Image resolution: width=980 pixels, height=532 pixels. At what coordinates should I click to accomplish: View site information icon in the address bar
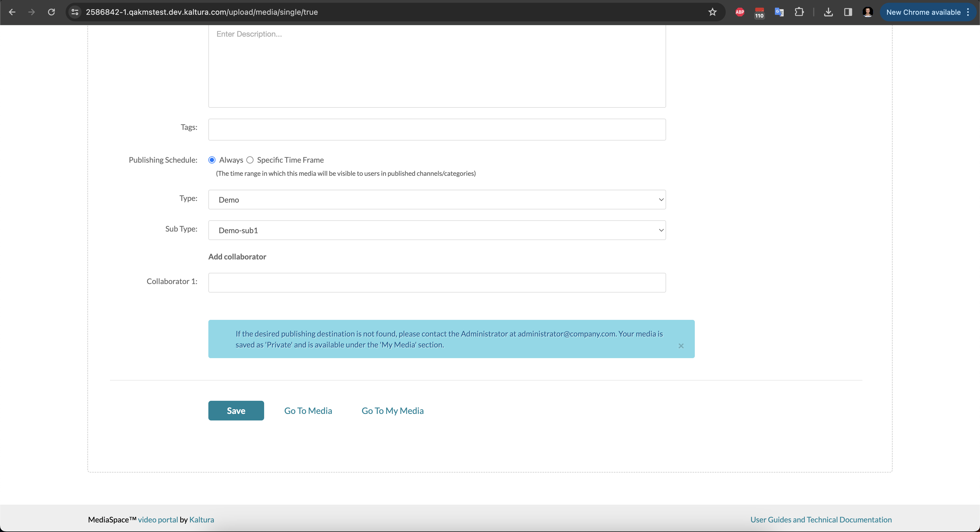click(x=75, y=12)
